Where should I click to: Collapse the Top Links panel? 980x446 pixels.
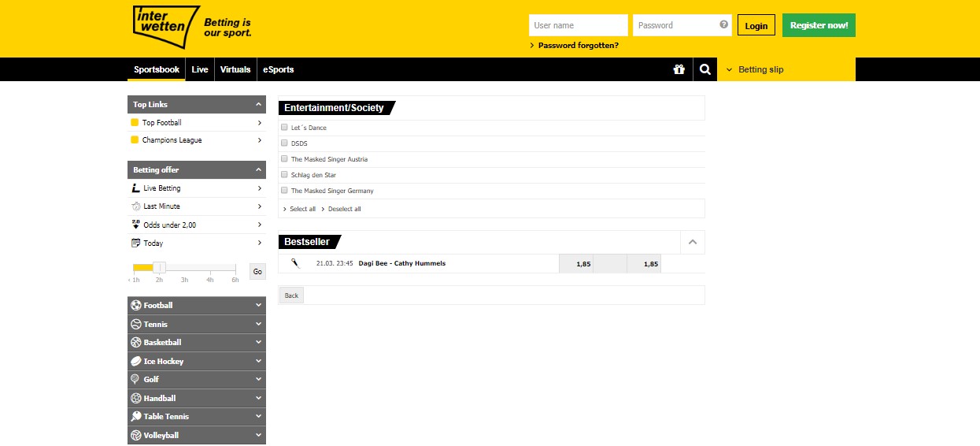258,104
